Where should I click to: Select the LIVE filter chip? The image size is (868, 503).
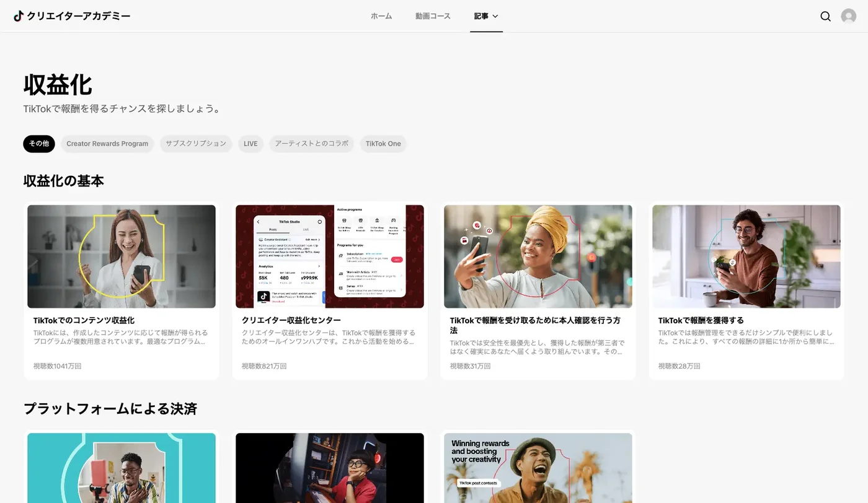250,144
